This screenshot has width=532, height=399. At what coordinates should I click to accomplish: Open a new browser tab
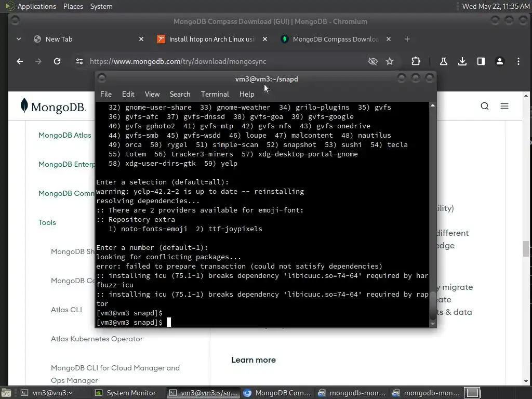pyautogui.click(x=407, y=39)
